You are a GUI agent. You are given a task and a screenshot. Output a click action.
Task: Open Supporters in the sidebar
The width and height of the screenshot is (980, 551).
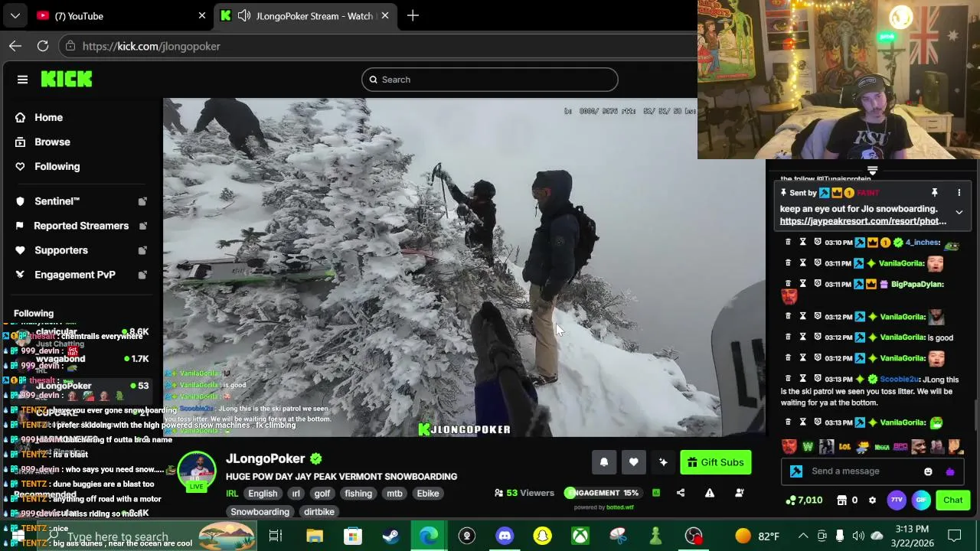click(60, 250)
